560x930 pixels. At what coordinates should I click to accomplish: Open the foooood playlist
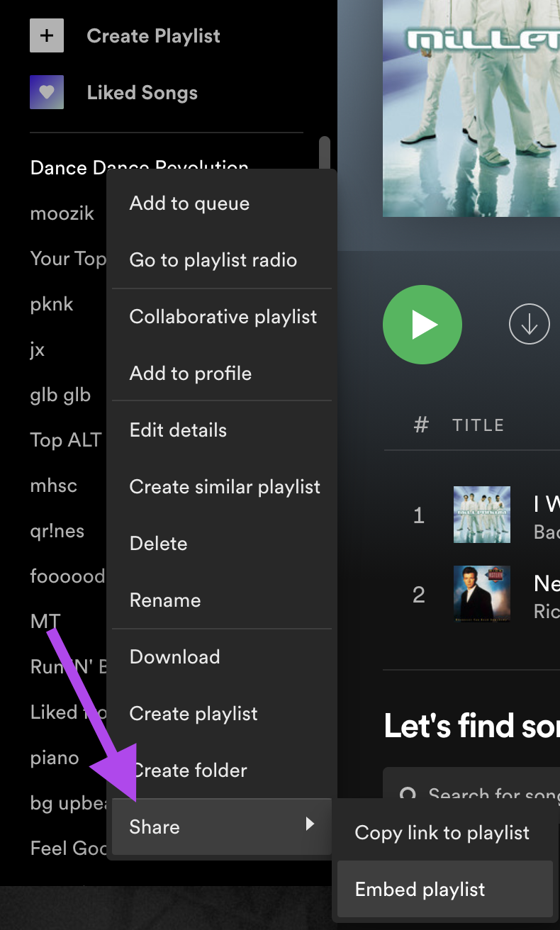point(67,576)
